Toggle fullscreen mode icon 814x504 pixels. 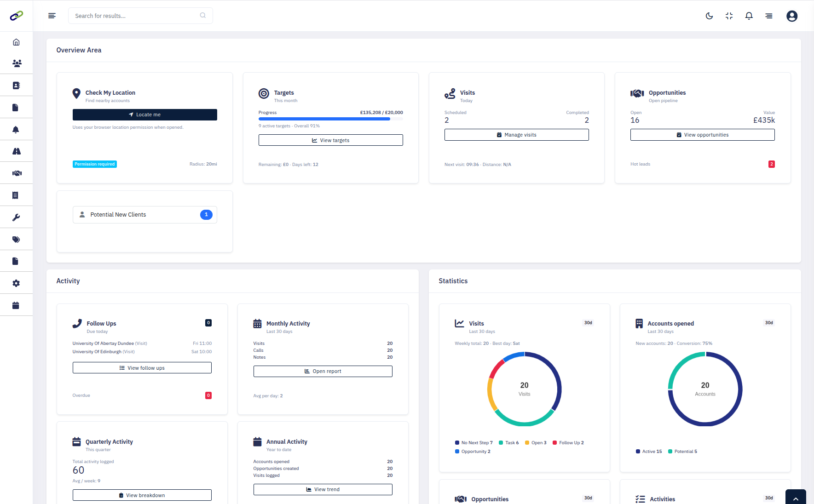[729, 16]
